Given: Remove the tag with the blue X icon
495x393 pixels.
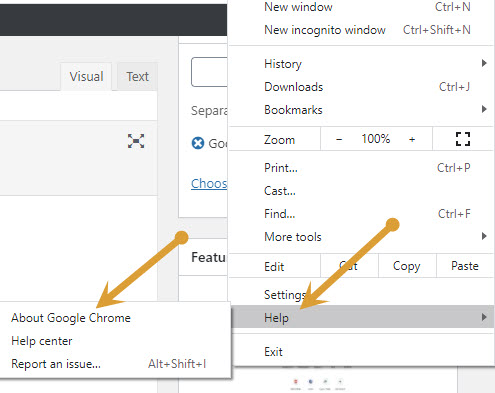Looking at the screenshot, I should [198, 143].
